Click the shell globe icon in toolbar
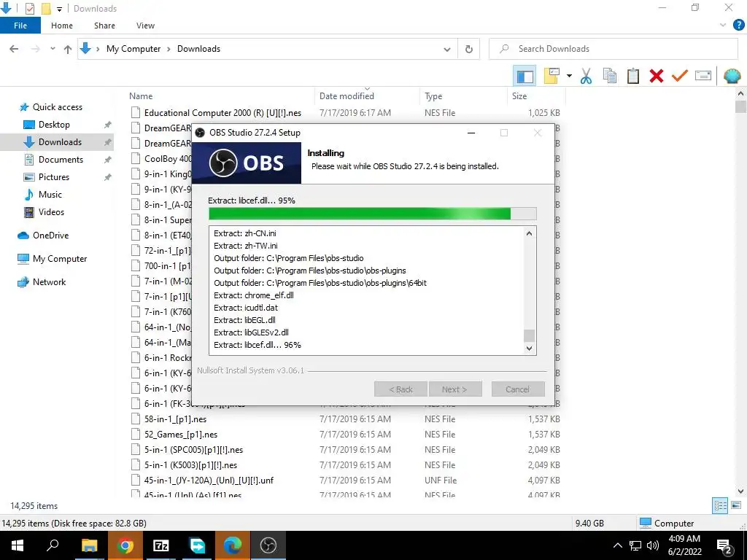 (732, 76)
